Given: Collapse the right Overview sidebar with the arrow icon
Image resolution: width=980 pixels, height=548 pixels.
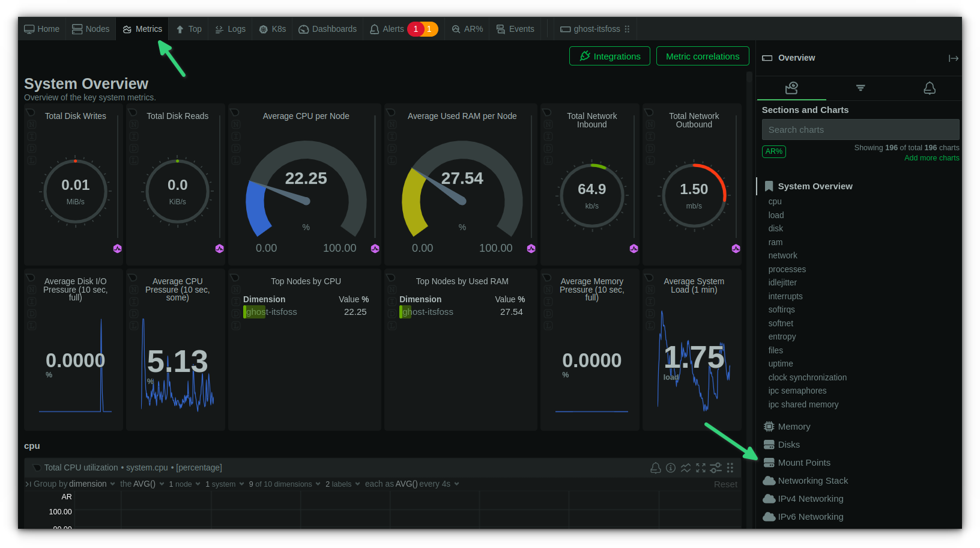Looking at the screenshot, I should tap(953, 58).
